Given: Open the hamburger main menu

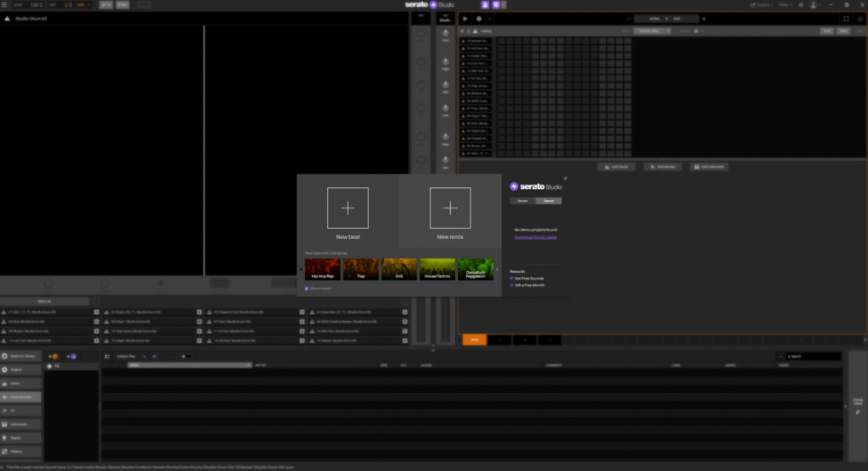Looking at the screenshot, I should click(x=4, y=4).
